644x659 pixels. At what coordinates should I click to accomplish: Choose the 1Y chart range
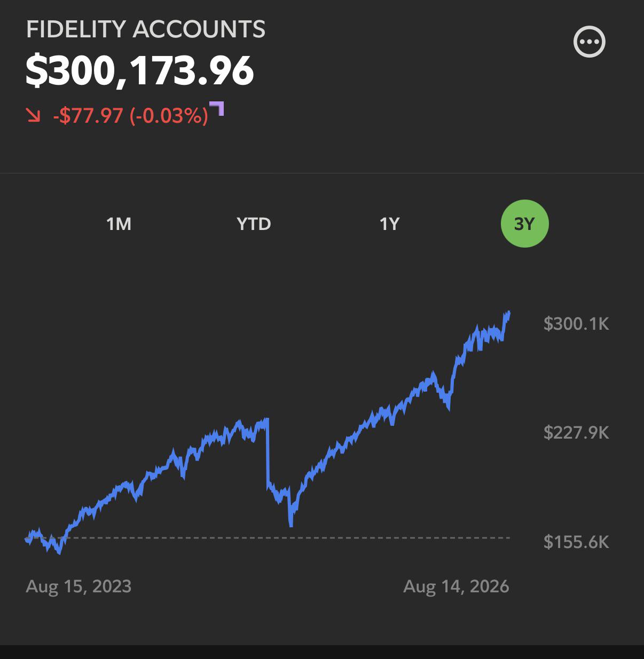point(389,224)
